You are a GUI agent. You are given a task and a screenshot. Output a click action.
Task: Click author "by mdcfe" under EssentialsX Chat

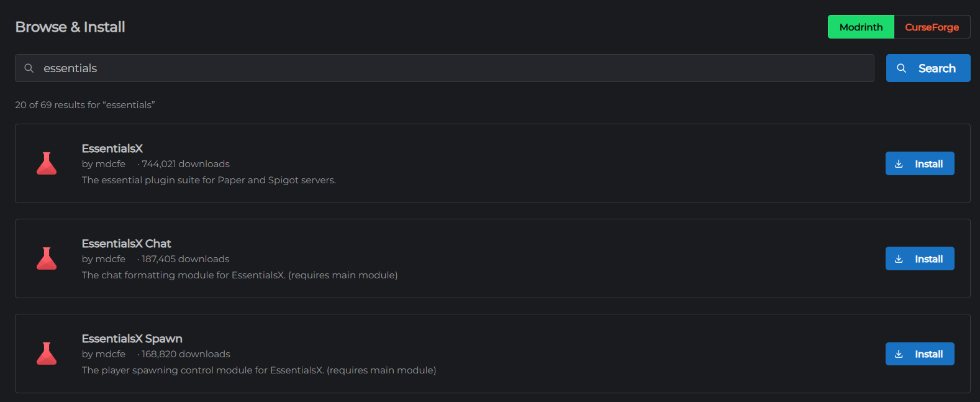[x=104, y=259]
